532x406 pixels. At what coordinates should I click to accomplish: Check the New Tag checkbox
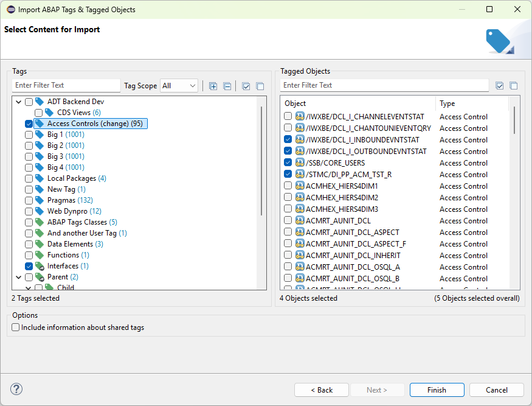coord(29,189)
